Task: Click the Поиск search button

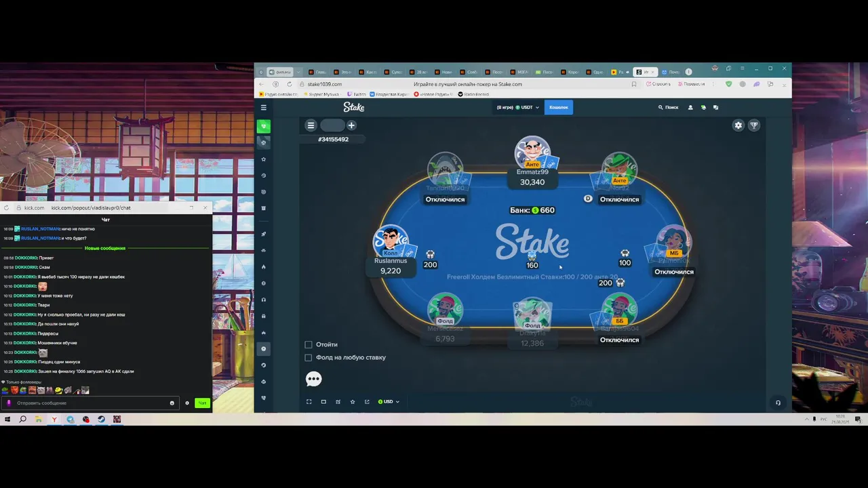Action: [668, 107]
